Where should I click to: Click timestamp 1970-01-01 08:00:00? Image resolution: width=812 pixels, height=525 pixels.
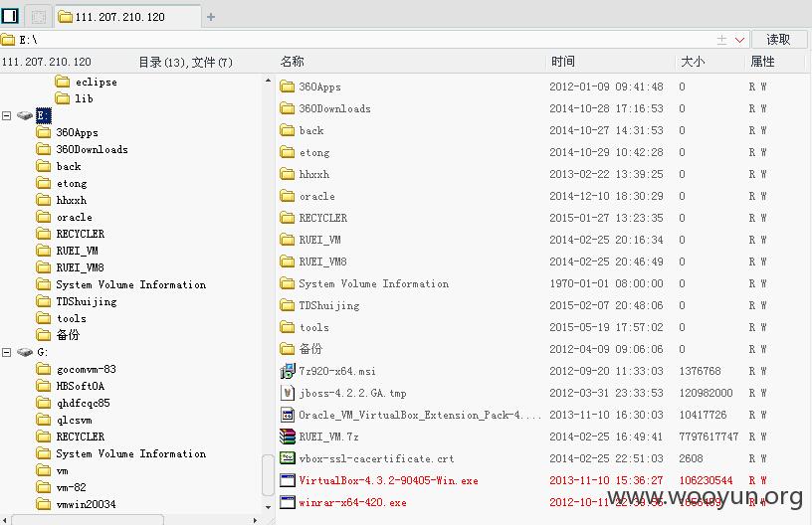(x=606, y=283)
